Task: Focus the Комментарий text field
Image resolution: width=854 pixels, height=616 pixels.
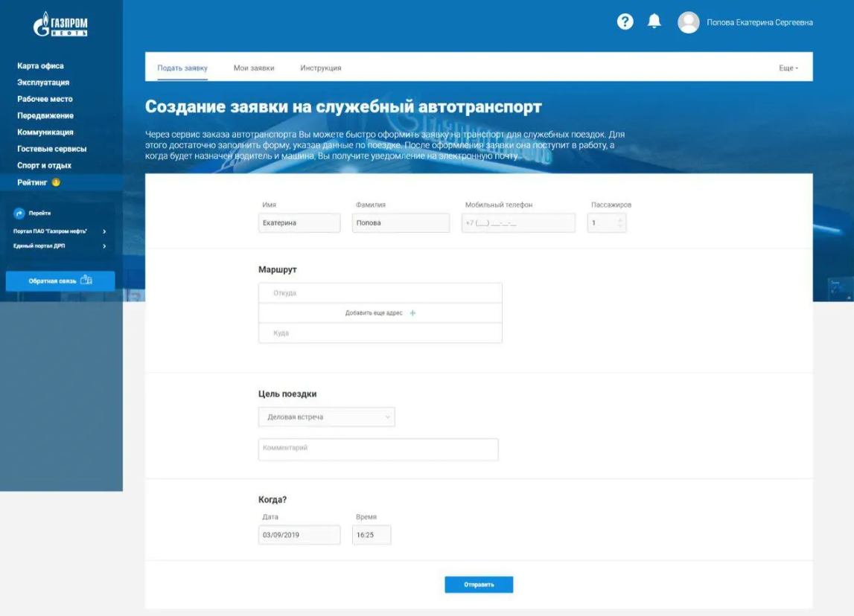Action: pyautogui.click(x=378, y=449)
